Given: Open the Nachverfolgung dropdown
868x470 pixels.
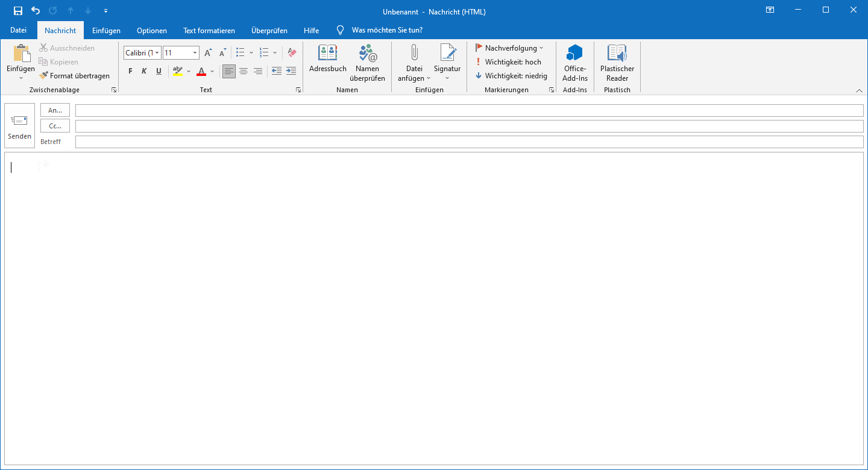Looking at the screenshot, I should (x=541, y=48).
